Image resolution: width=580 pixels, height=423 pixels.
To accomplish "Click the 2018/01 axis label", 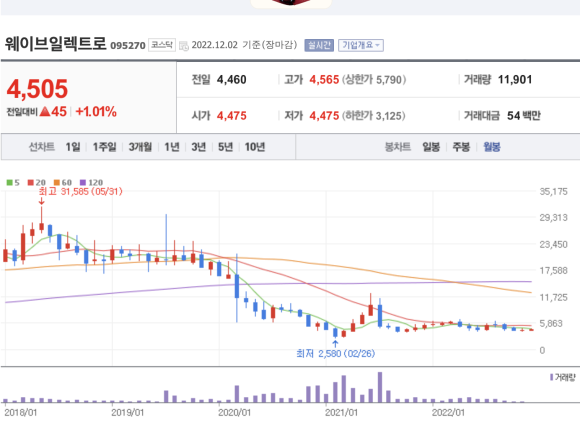I will click(21, 413).
